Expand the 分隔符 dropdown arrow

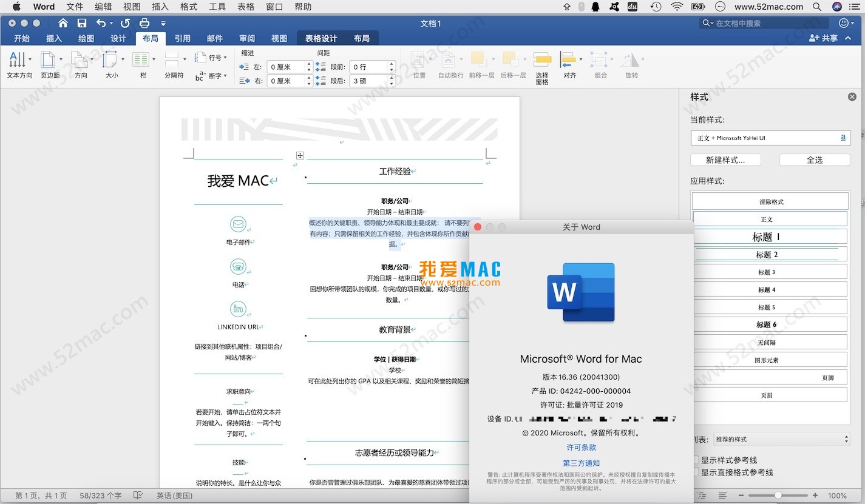pyautogui.click(x=185, y=59)
